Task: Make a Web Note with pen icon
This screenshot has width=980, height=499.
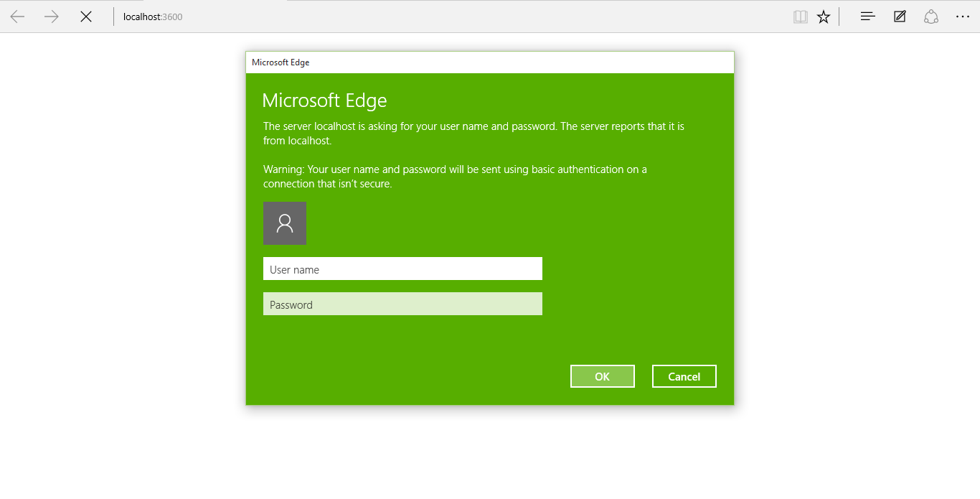Action: [x=900, y=17]
